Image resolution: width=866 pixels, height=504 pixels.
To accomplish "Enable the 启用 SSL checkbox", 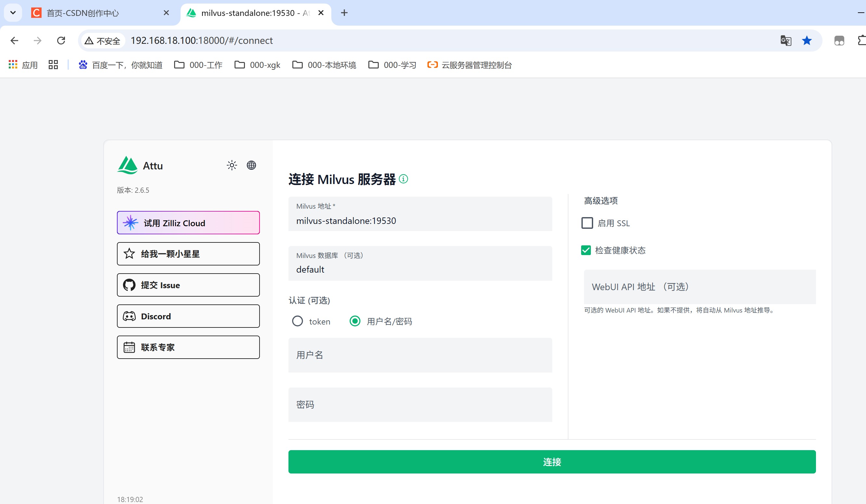I will (x=587, y=223).
